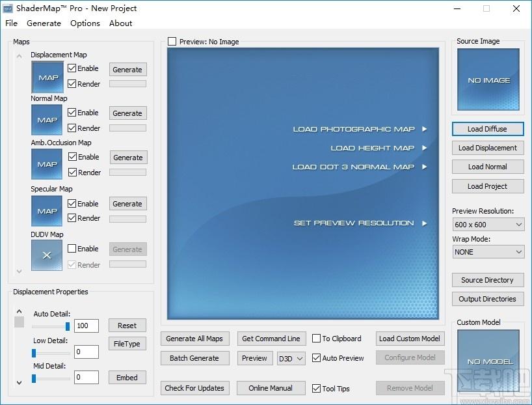Click the Load Displacement button
Screen dimensions: 532x405
click(488, 148)
